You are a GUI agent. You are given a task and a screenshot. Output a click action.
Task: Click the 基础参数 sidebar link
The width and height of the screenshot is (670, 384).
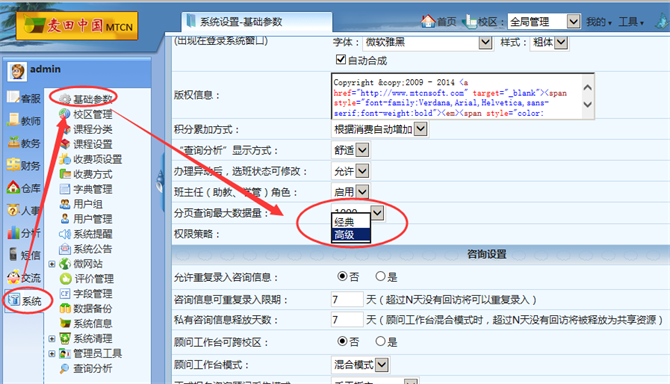[x=92, y=100]
